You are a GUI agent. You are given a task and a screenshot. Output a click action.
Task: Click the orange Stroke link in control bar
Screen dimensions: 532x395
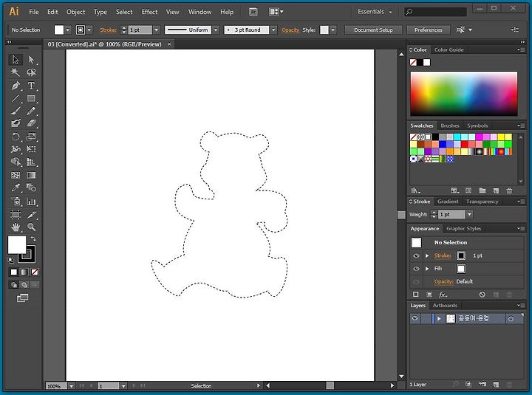point(108,30)
